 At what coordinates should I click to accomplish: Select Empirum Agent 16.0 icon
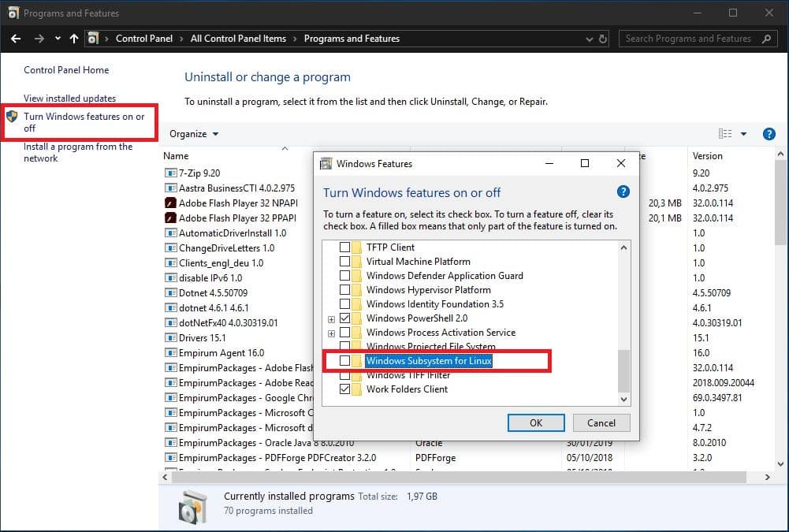170,353
